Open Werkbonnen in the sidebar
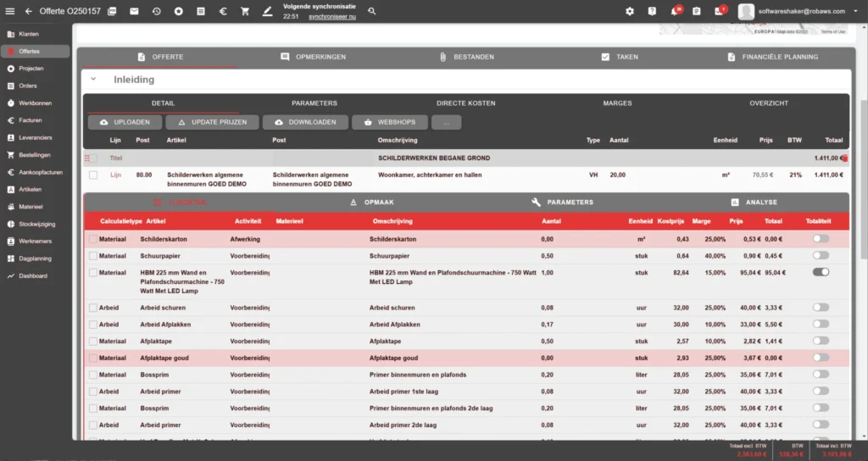Screen dimensions: 868x461 (x=36, y=103)
